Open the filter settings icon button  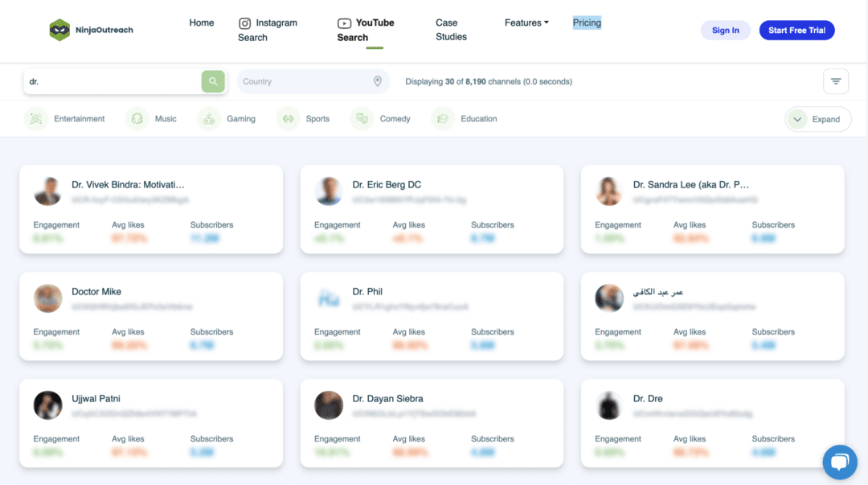tap(836, 81)
